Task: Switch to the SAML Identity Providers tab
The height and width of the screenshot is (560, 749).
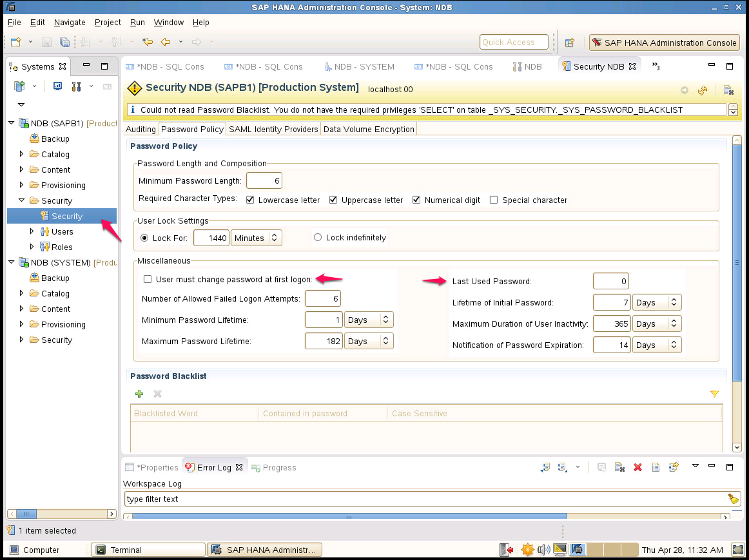Action: [273, 129]
